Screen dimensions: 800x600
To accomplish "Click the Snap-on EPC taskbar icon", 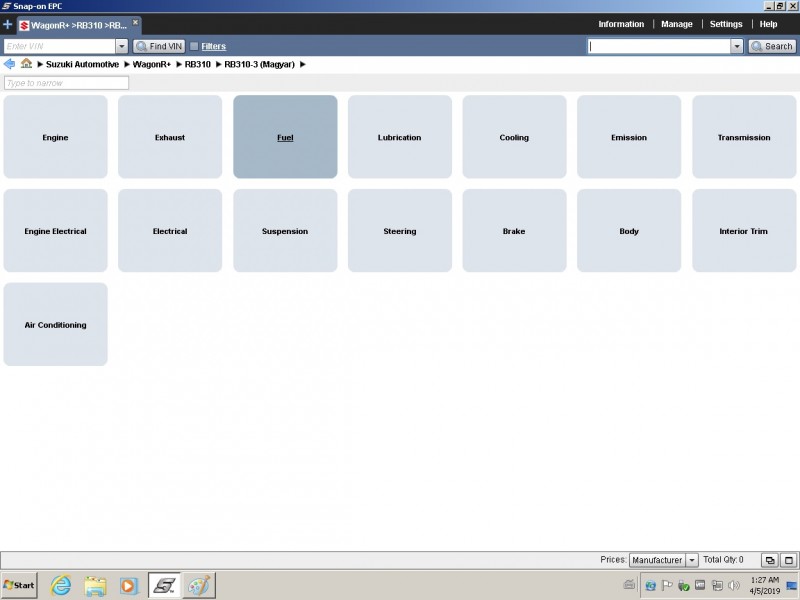I will 164,585.
